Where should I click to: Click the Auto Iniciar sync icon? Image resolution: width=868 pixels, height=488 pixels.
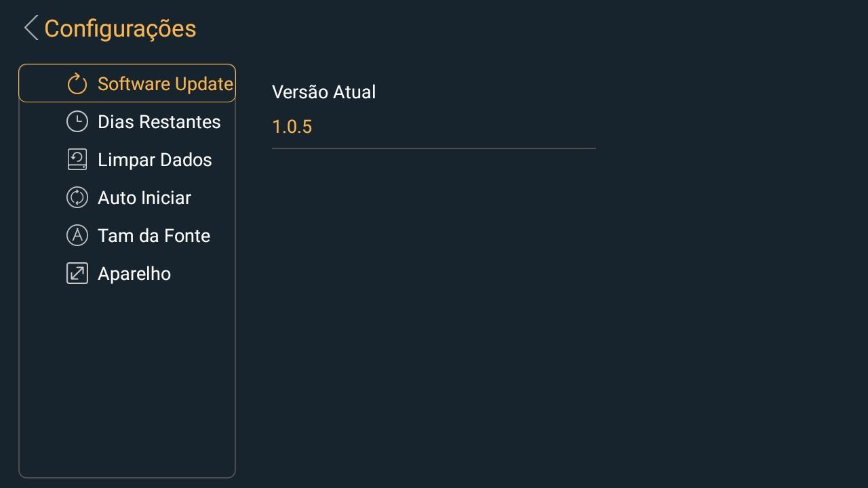coord(77,198)
